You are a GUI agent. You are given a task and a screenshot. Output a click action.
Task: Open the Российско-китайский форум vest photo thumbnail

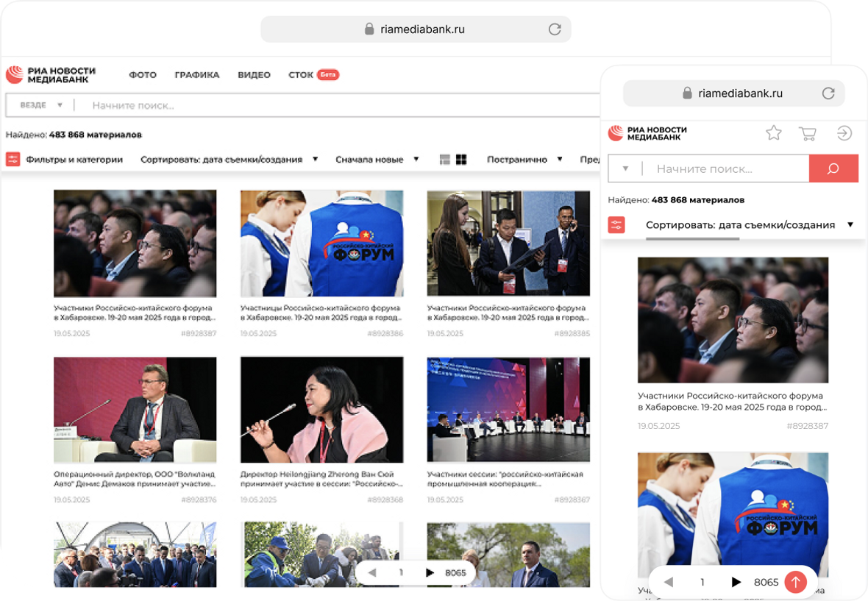322,243
